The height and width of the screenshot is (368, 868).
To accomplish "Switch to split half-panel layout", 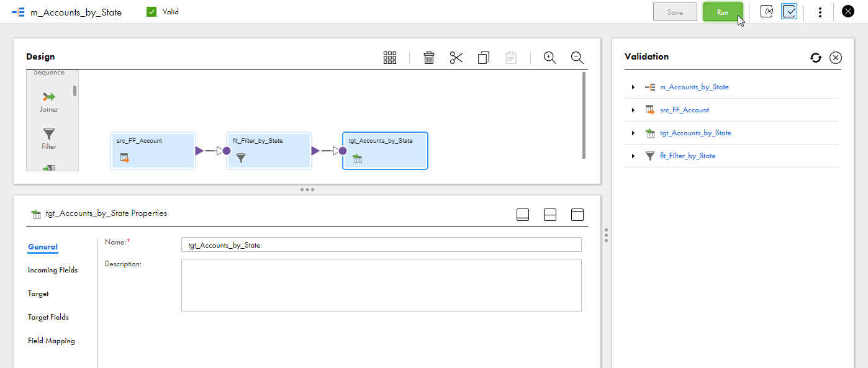I will click(549, 215).
